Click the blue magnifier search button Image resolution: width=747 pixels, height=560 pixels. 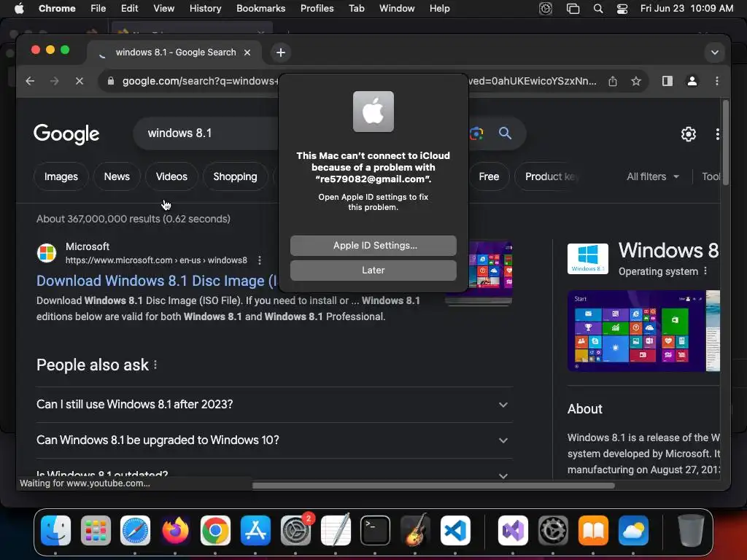click(x=505, y=133)
